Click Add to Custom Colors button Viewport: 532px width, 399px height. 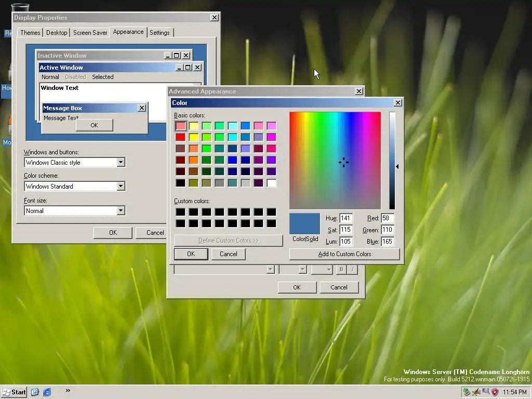[x=344, y=254]
